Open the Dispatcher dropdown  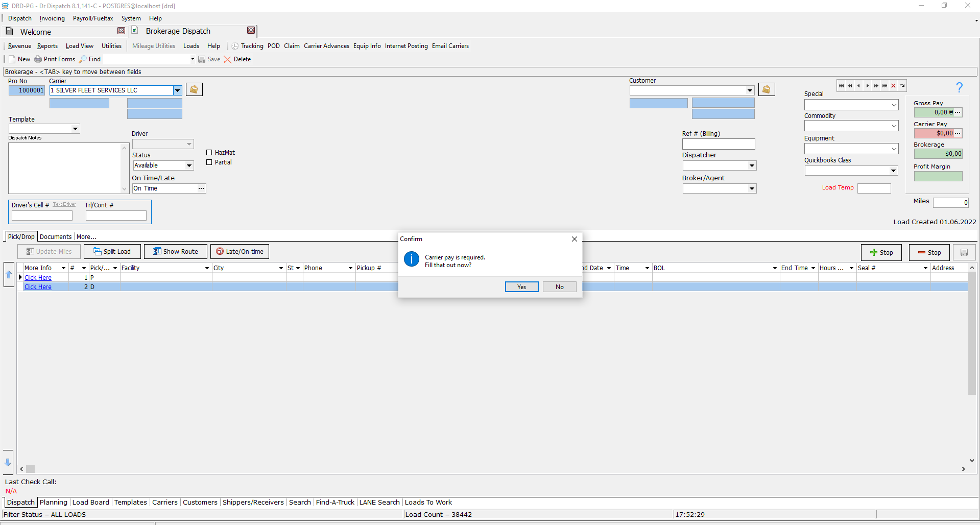pos(751,165)
